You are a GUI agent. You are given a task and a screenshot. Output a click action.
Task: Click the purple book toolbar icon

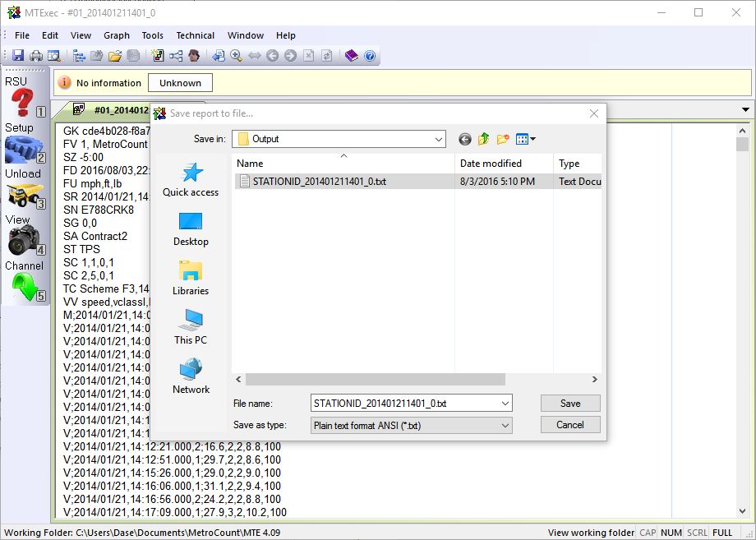[x=352, y=55]
